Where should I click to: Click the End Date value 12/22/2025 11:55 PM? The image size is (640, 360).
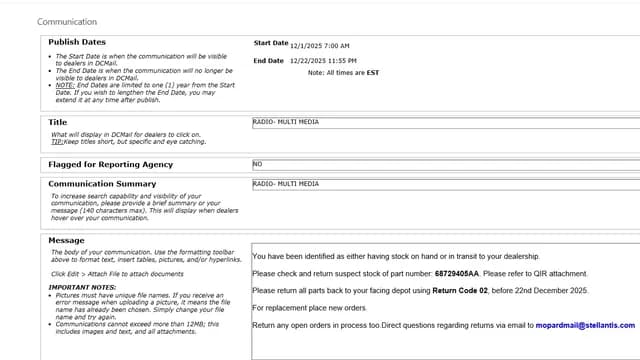click(x=323, y=61)
